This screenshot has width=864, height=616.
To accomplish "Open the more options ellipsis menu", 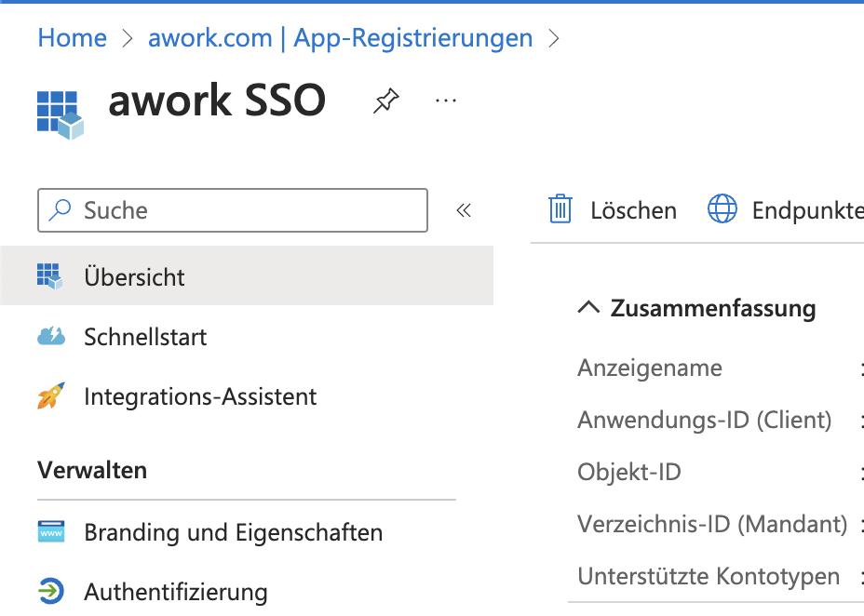I will [446, 100].
